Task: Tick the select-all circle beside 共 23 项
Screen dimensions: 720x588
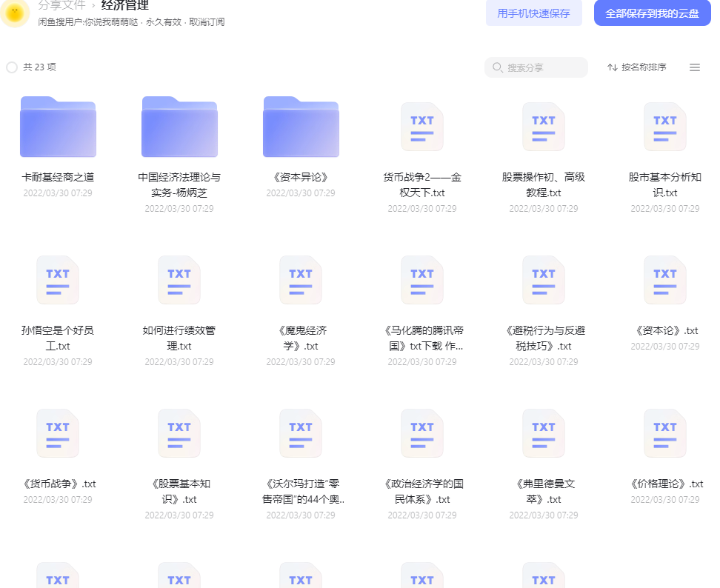Action: pos(12,67)
